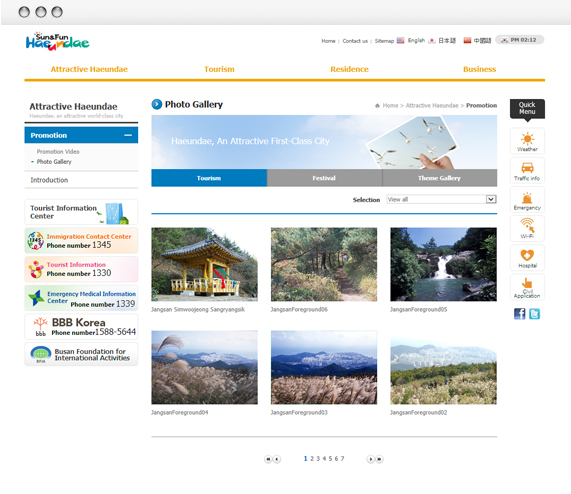This screenshot has height=494, width=571.
Task: Go to the last page arrow
Action: pos(379,459)
